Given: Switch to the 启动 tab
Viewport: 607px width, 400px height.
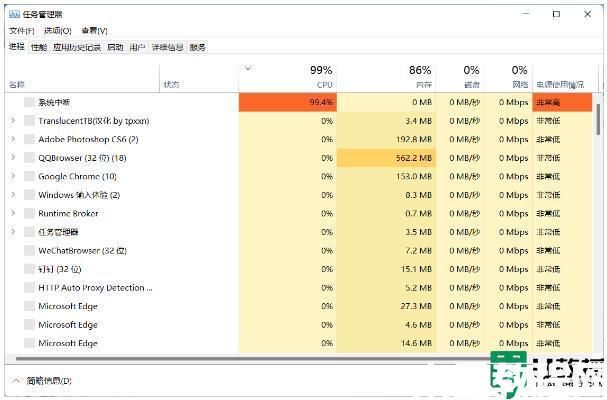Looking at the screenshot, I should 115,47.
